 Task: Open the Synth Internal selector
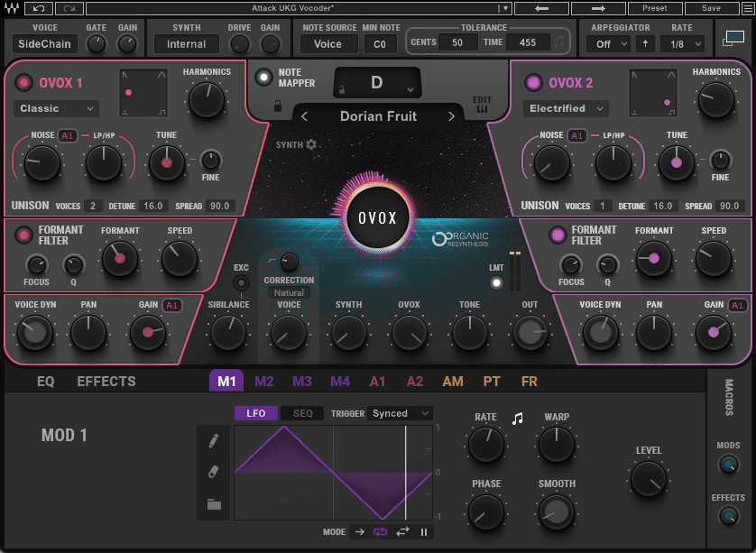(x=187, y=44)
